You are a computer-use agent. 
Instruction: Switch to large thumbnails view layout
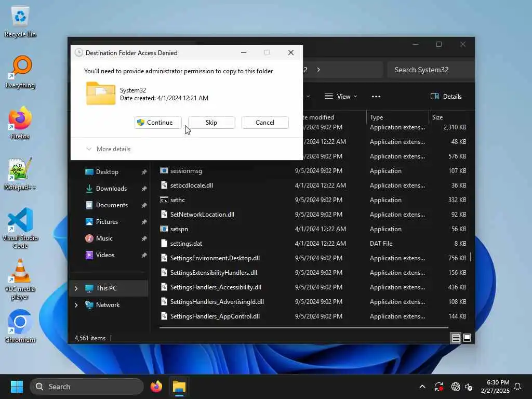click(467, 338)
